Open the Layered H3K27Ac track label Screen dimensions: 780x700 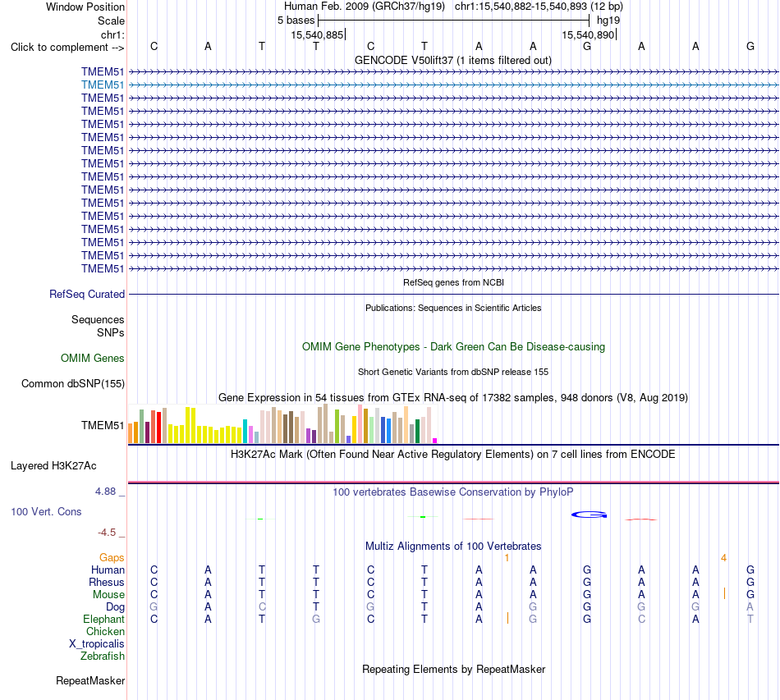click(x=53, y=466)
